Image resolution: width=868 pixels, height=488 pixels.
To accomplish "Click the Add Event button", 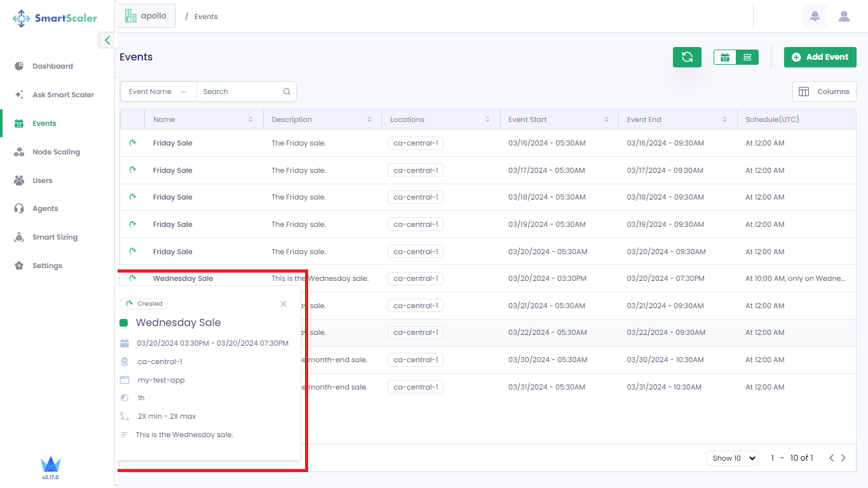I will click(x=820, y=57).
